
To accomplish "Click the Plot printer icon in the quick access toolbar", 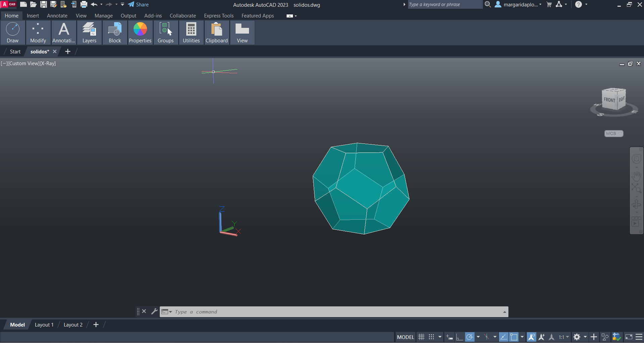I will tap(84, 5).
